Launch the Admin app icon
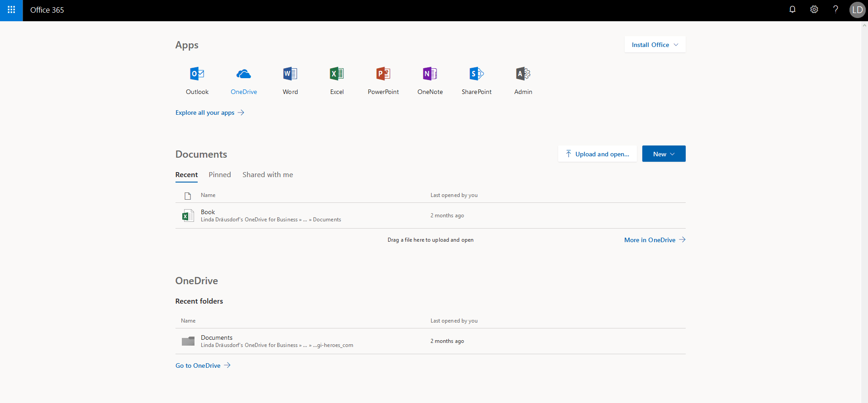 click(523, 74)
